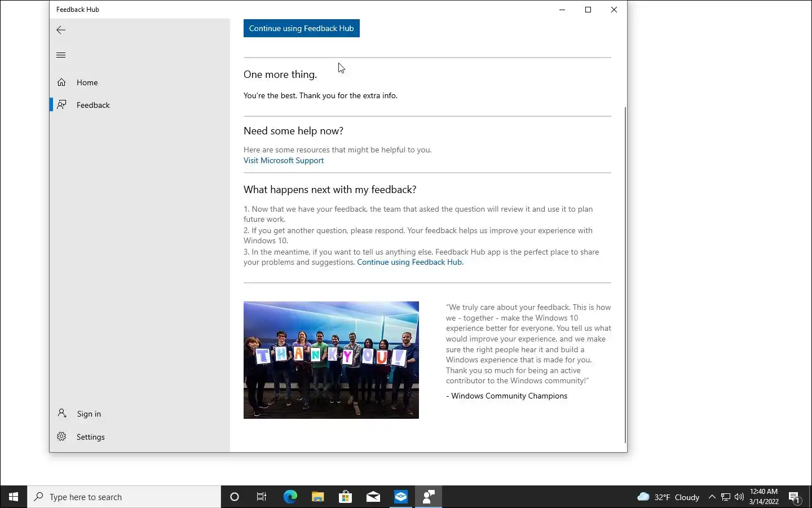Viewport: 812px width, 508px height.
Task: Open the notification Action Center
Action: tap(795, 497)
